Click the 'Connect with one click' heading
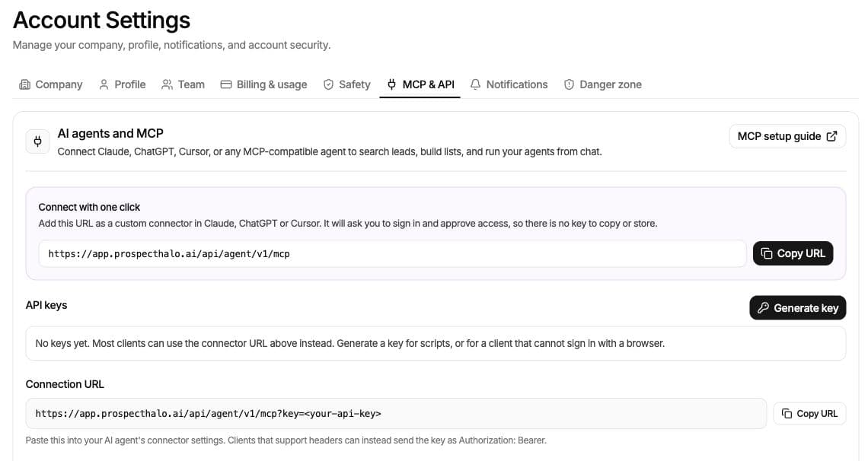The image size is (868, 461). 89,207
